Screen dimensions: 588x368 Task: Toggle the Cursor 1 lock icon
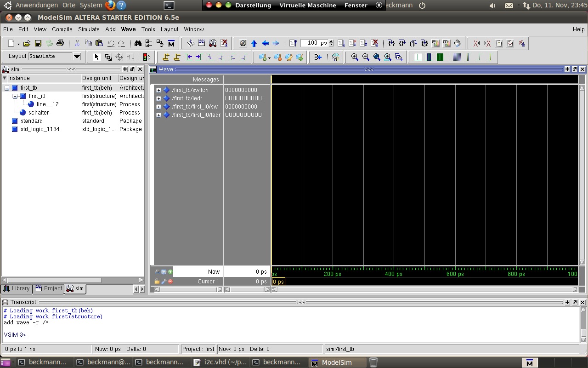pyautogui.click(x=157, y=282)
